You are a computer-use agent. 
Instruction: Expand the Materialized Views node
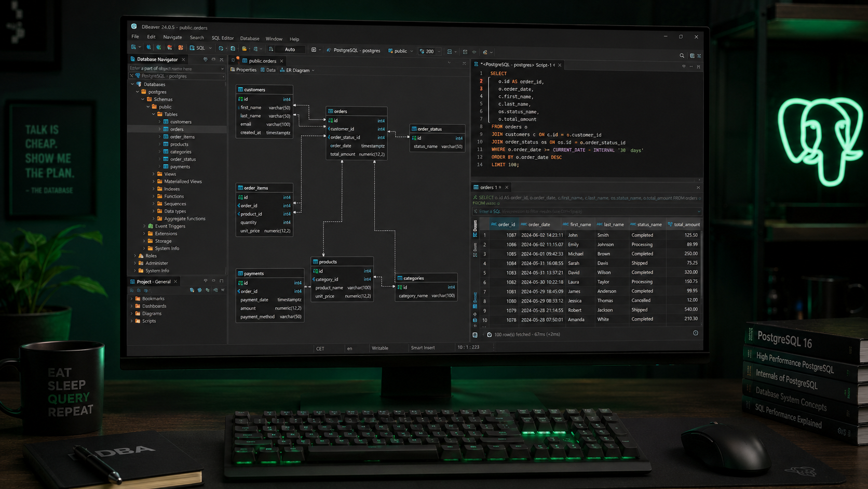[154, 181]
